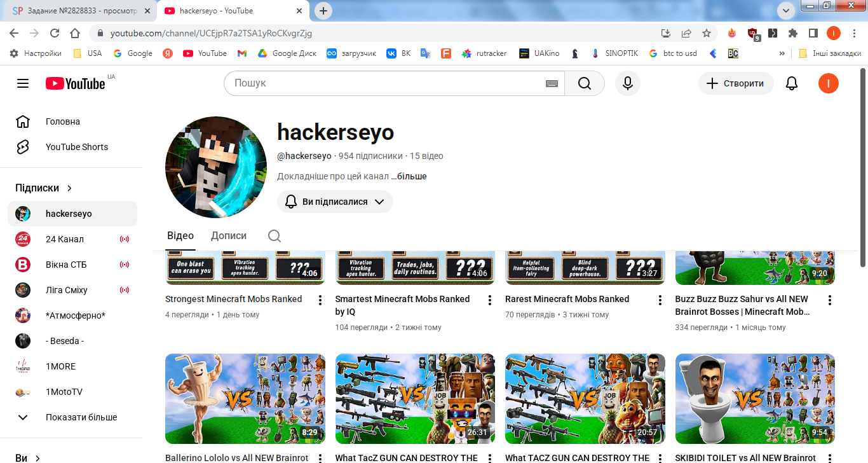This screenshot has width=868, height=463.
Task: Open Chrome tab search dropdown arrow
Action: pos(787,10)
